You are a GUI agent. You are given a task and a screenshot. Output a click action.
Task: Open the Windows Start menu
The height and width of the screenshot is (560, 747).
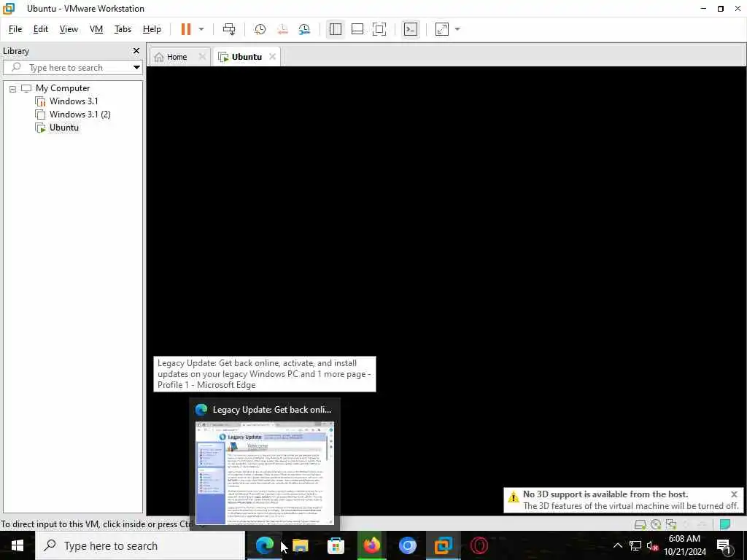coord(18,545)
